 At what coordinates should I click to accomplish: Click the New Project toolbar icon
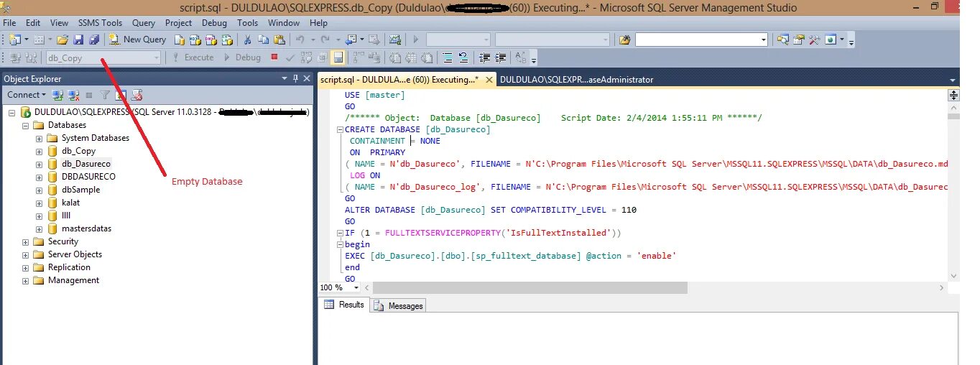14,40
